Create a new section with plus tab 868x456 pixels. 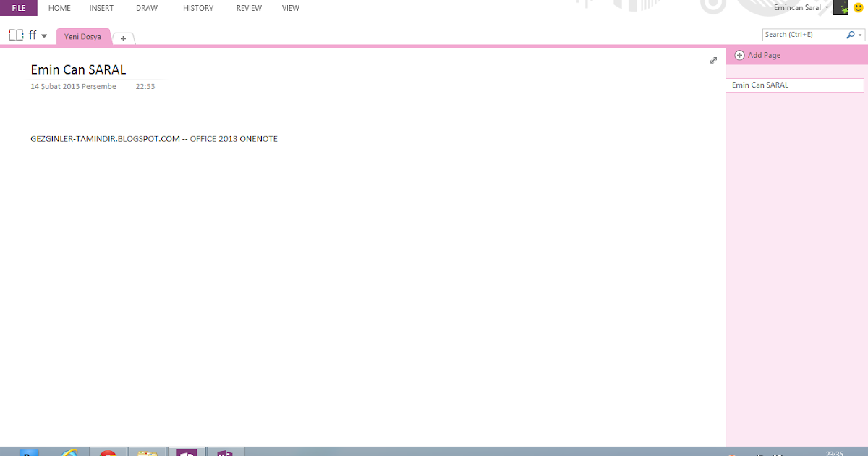pos(123,38)
